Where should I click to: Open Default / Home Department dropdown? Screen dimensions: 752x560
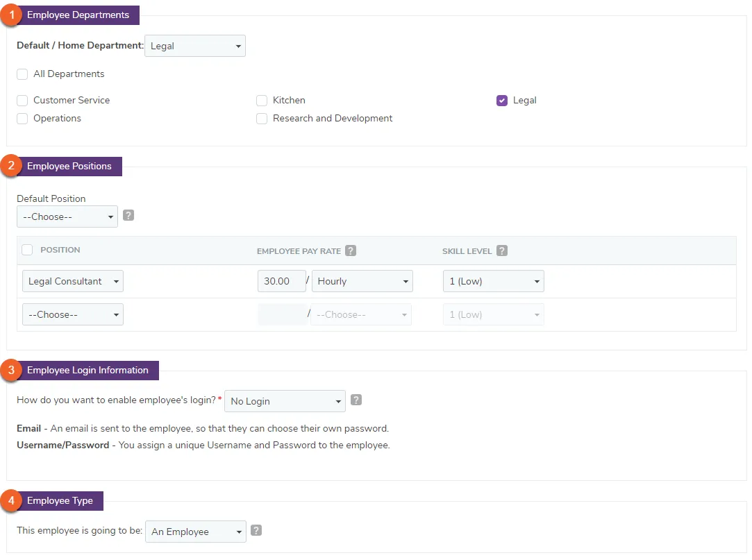(x=194, y=46)
